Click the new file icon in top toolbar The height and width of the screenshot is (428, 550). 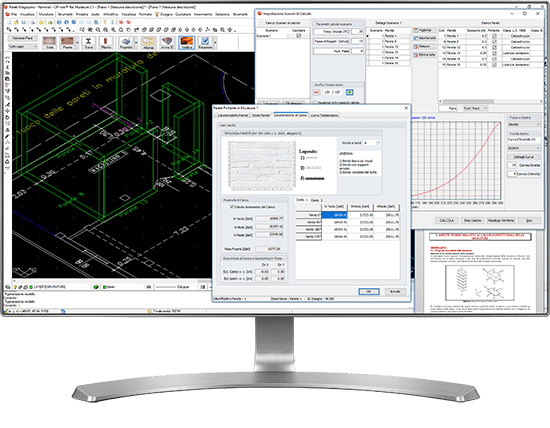click(9, 22)
